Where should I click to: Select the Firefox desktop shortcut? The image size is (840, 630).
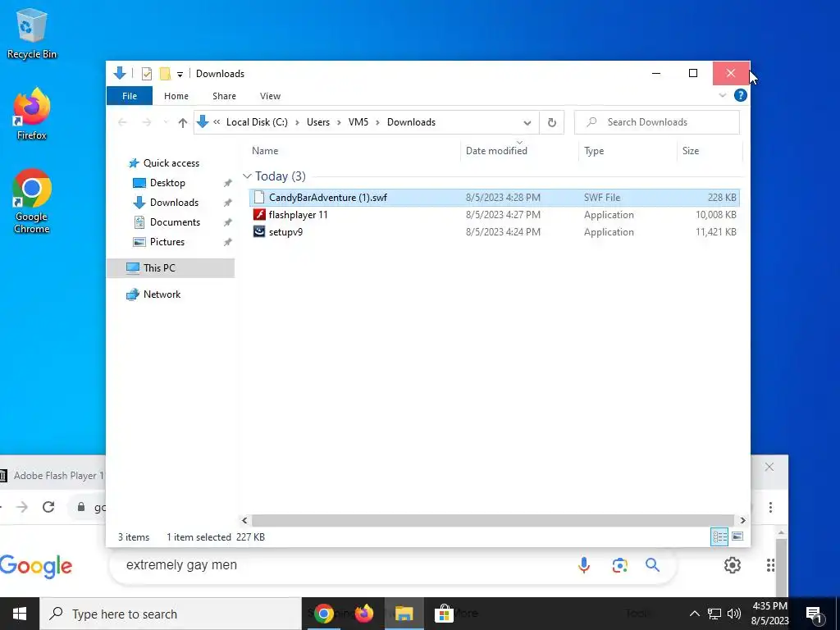(32, 114)
